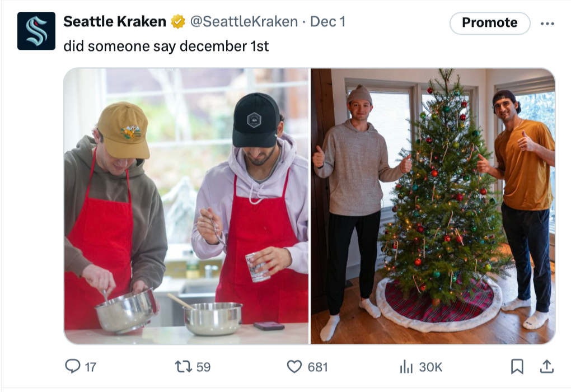Open the Dec 1 timestamp link
The width and height of the screenshot is (571, 392).
click(327, 22)
